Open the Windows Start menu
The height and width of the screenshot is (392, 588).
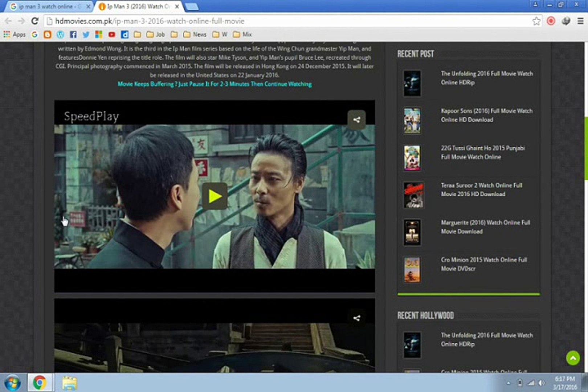click(x=12, y=383)
